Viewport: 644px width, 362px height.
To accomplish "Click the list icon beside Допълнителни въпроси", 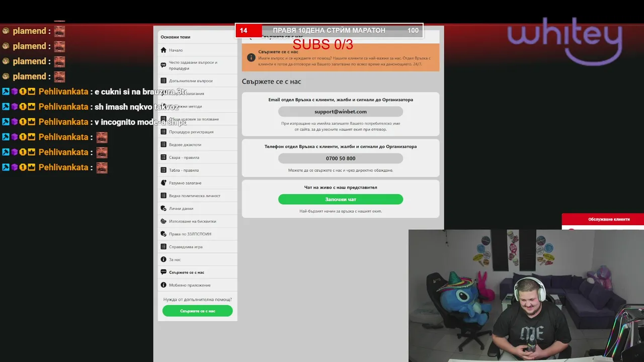I will (164, 80).
